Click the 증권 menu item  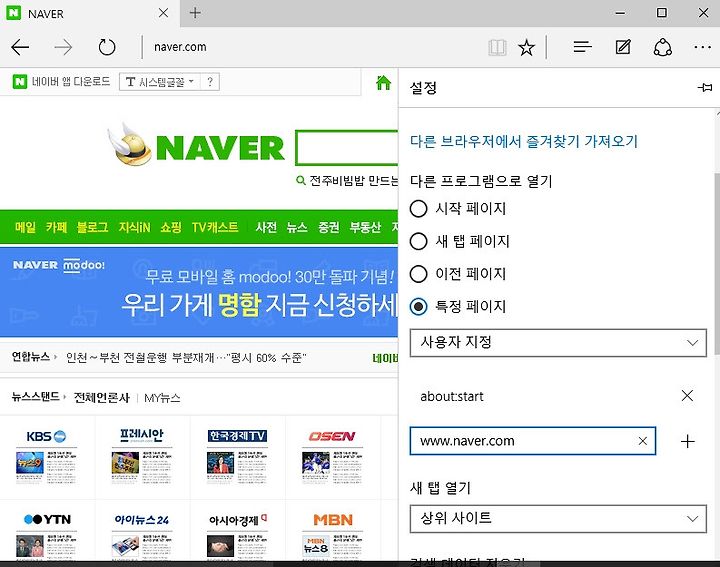[329, 227]
